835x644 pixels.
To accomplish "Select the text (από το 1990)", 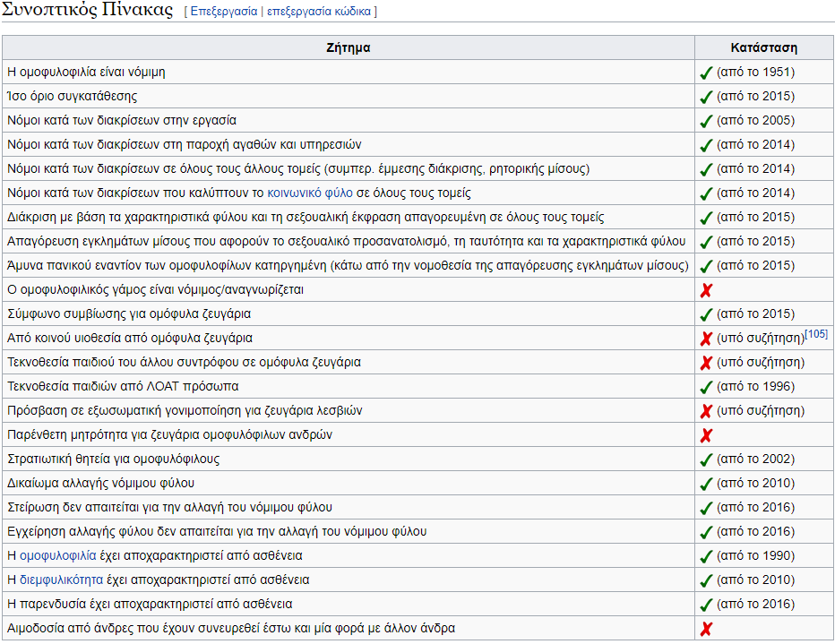I will (x=755, y=555).
